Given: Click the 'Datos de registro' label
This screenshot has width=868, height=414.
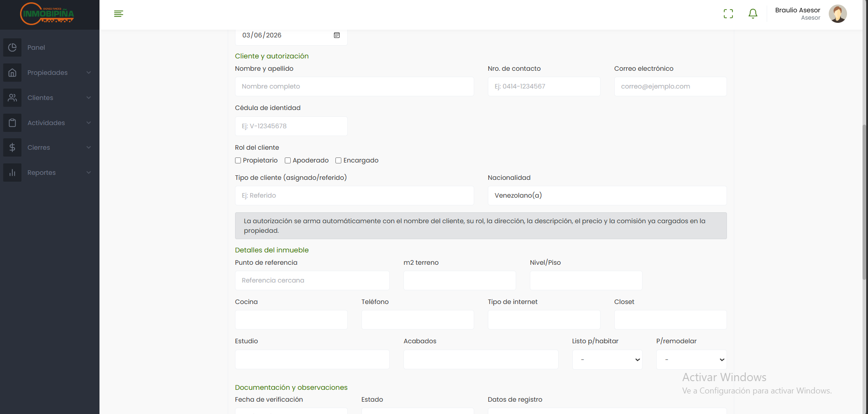Looking at the screenshot, I should [x=515, y=399].
